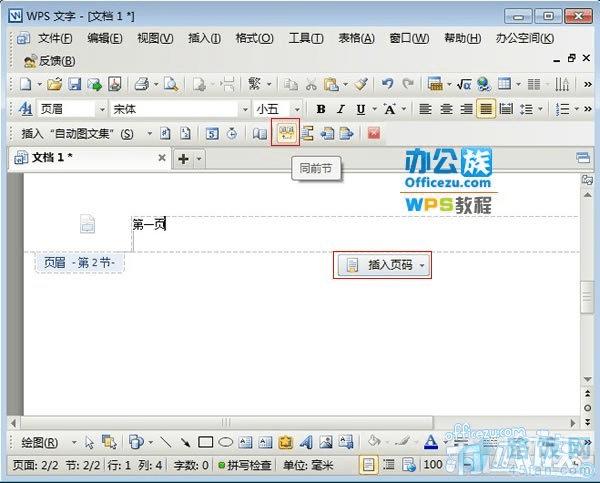Draw an arrow with the arrow tool
The height and width of the screenshot is (483, 600).
[x=186, y=442]
